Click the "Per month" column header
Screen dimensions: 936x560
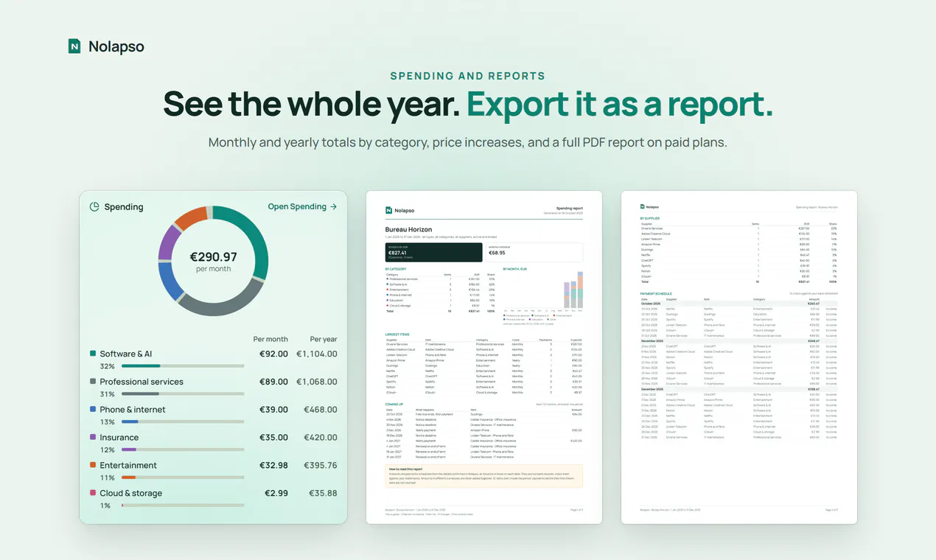[x=270, y=339]
